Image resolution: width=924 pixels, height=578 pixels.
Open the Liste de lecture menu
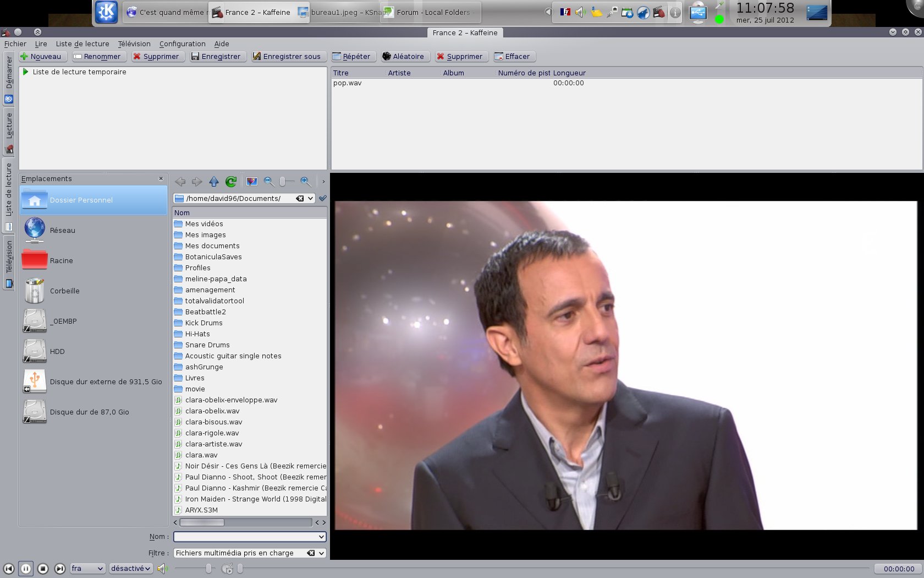82,44
